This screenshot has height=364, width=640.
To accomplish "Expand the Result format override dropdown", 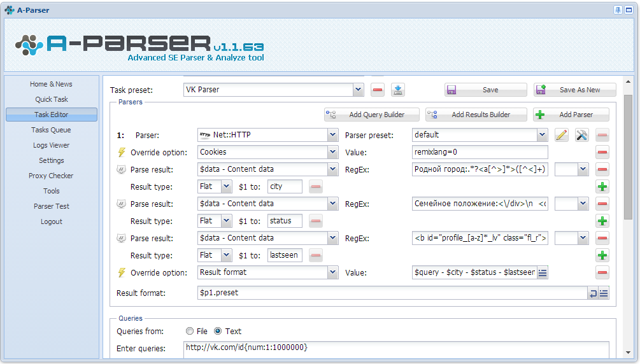I will [332, 272].
